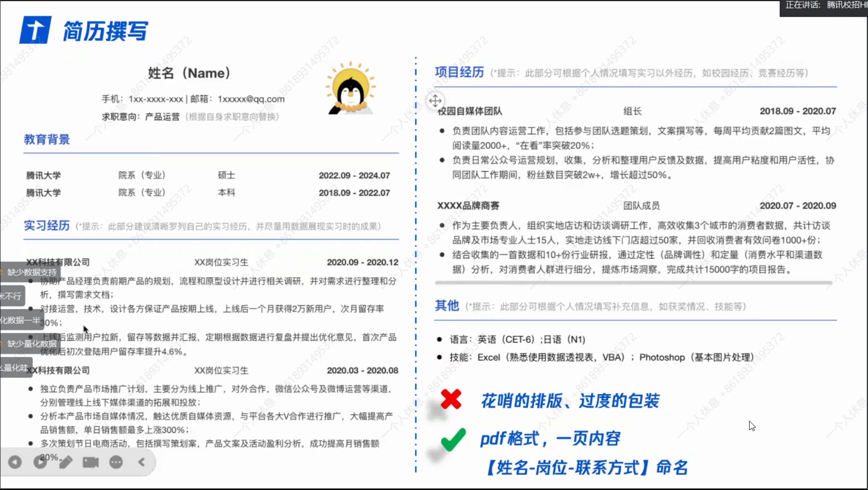Viewport: 868px width, 490px height.
Task: Click the date 2018.09 - 2022.07
Action: click(354, 193)
